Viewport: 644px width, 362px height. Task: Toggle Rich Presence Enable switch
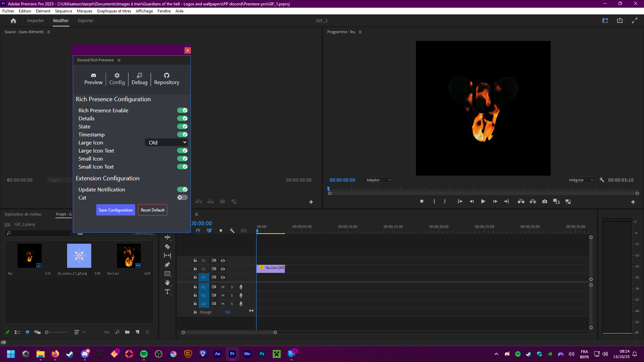[182, 110]
